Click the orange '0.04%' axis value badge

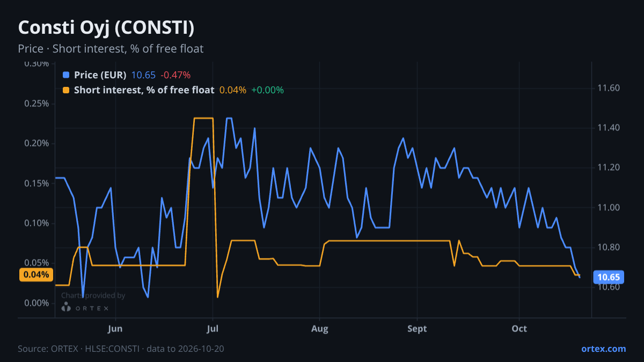[36, 275]
